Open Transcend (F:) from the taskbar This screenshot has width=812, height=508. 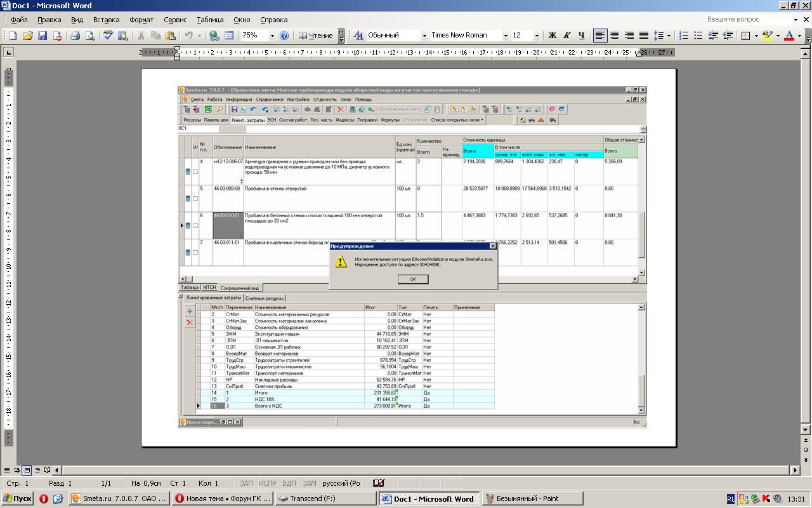pos(326,498)
